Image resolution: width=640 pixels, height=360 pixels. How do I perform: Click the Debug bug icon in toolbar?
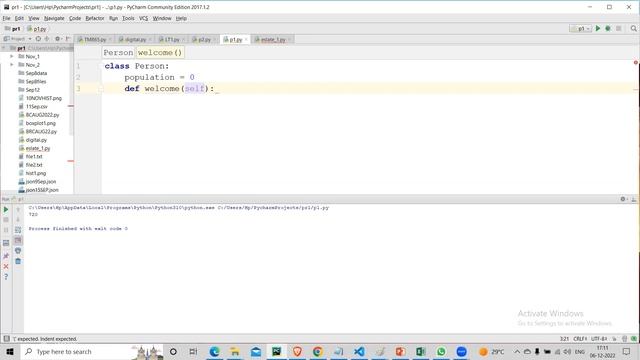tap(608, 29)
